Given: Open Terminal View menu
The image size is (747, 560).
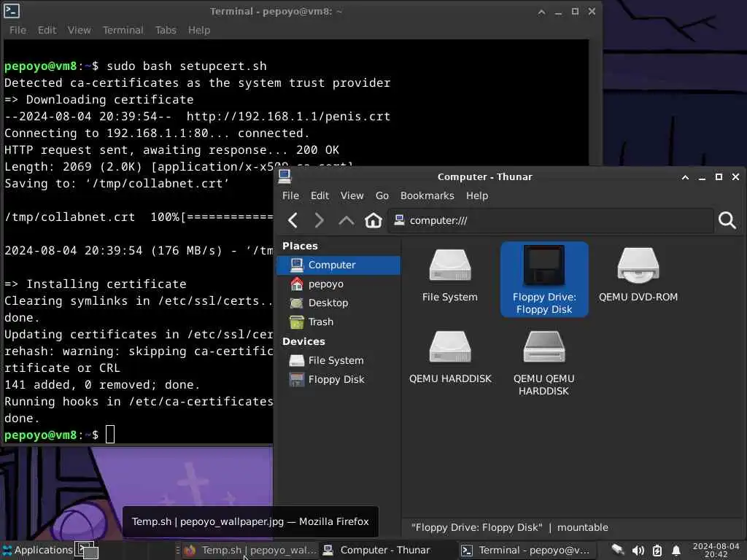Looking at the screenshot, I should click(79, 30).
